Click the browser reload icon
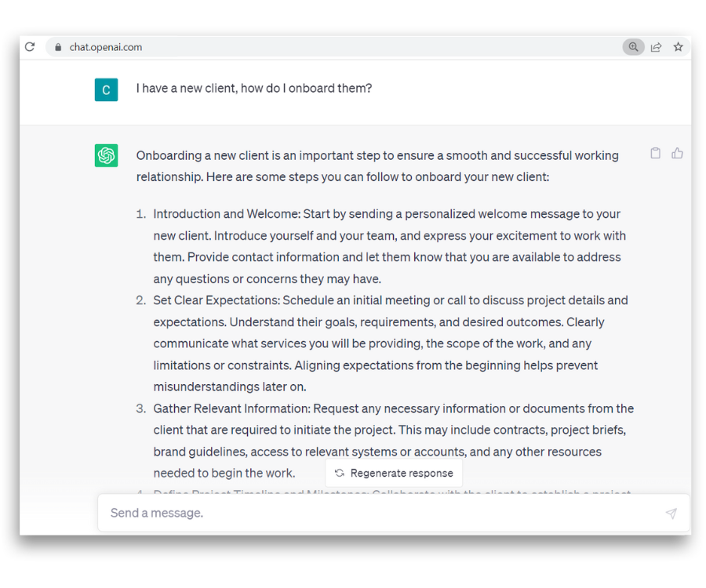Screen dimensions: 706x588 (30, 47)
